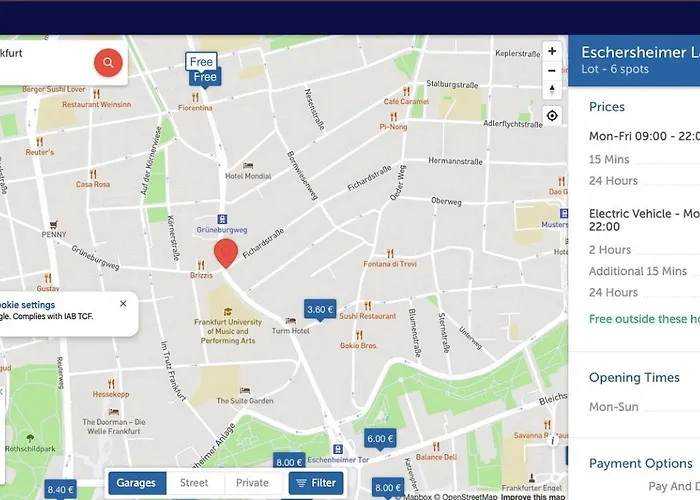Click the Eschenheimer Tor station icon
This screenshot has height=500, width=700.
click(339, 449)
